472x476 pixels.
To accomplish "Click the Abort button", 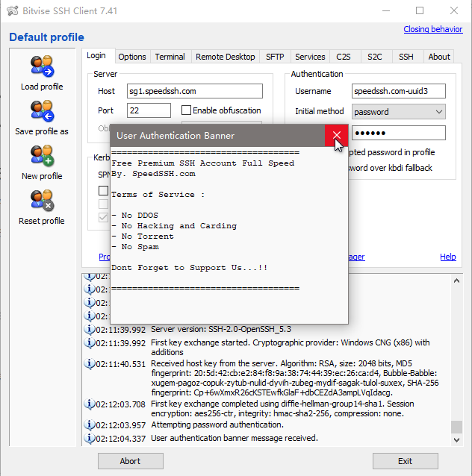I will (131, 461).
